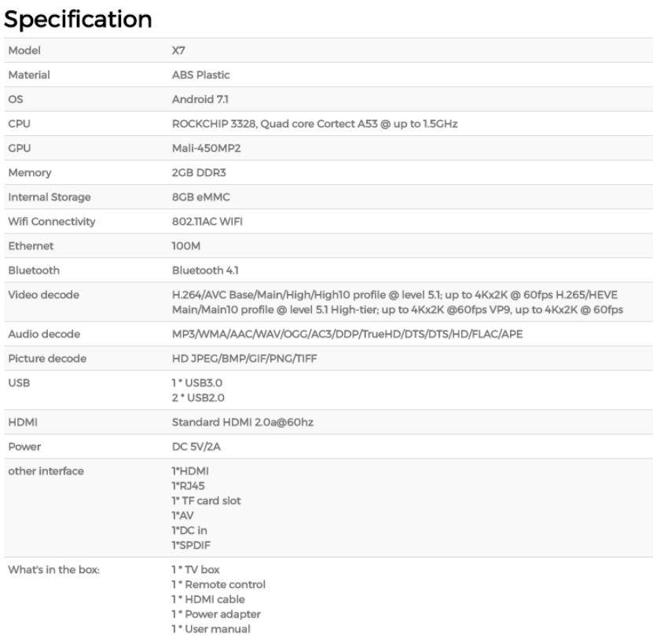This screenshot has height=644, width=653.
Task: Click the 2GB DDR3 memory value
Action: (189, 172)
